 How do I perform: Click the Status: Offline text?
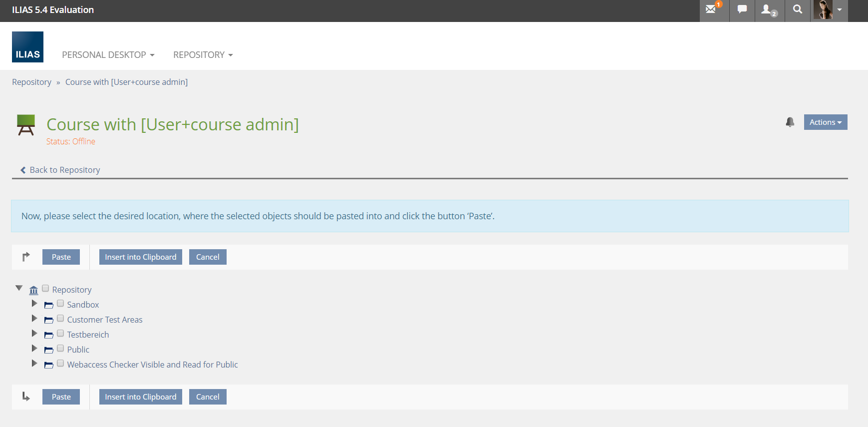coord(71,142)
